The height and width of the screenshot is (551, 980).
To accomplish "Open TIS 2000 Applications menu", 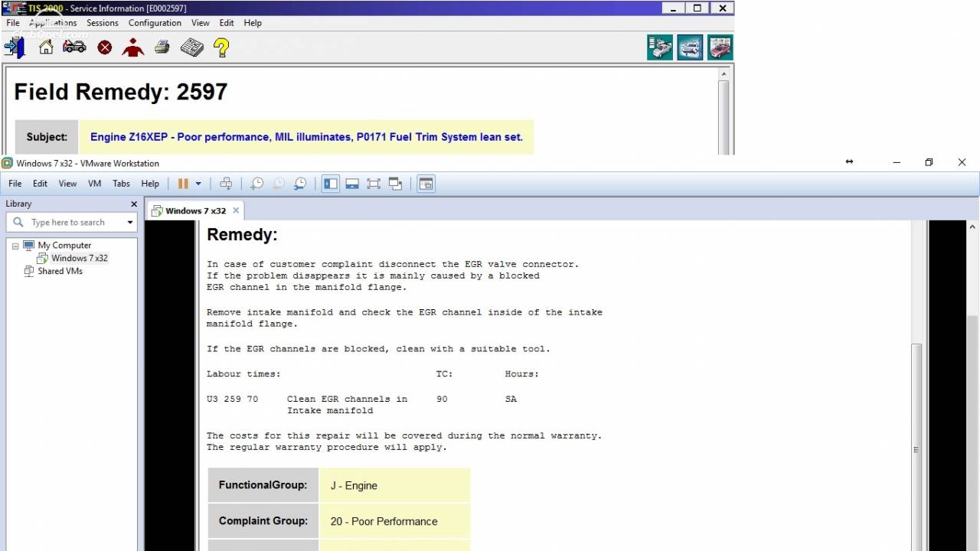I will [52, 23].
